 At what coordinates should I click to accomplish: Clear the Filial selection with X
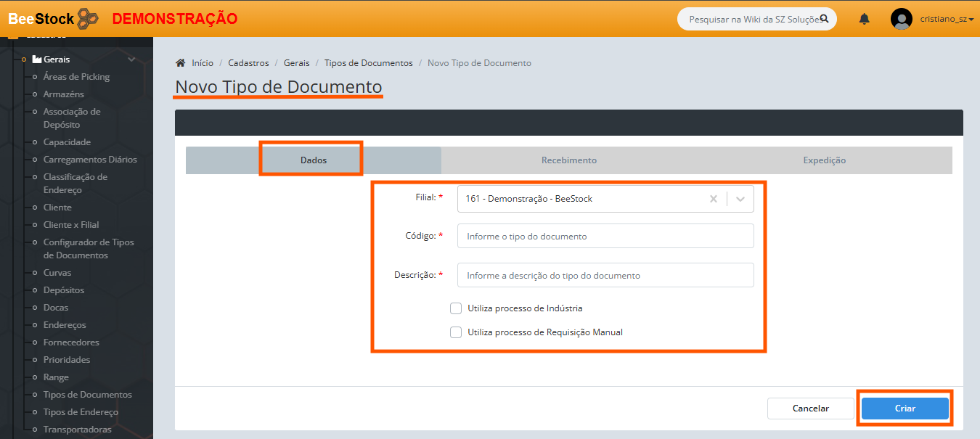click(713, 199)
